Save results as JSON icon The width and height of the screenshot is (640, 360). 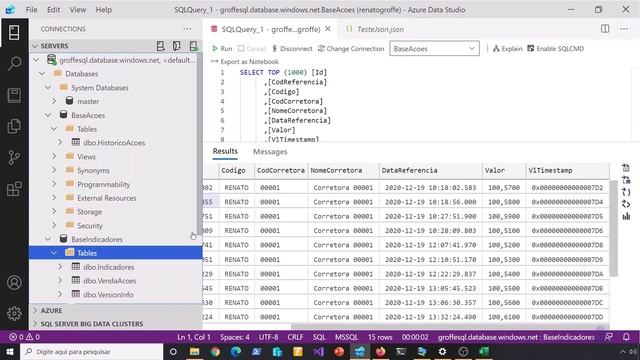[x=626, y=192]
